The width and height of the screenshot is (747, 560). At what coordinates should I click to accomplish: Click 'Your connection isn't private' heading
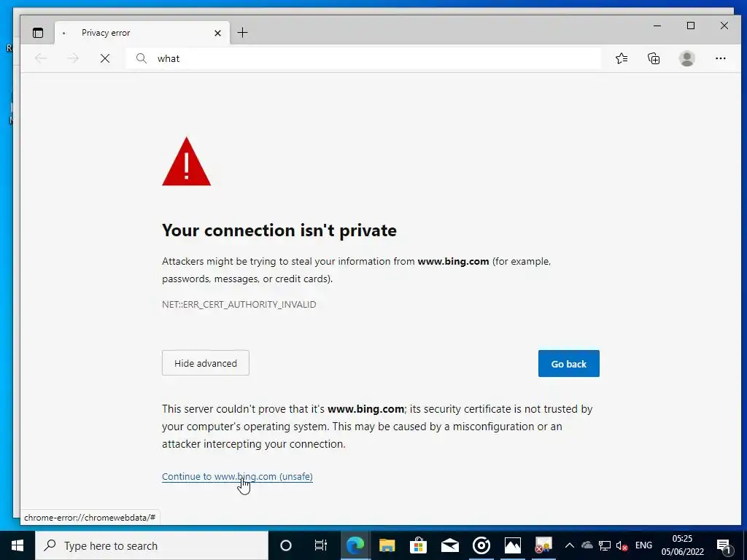tap(279, 230)
